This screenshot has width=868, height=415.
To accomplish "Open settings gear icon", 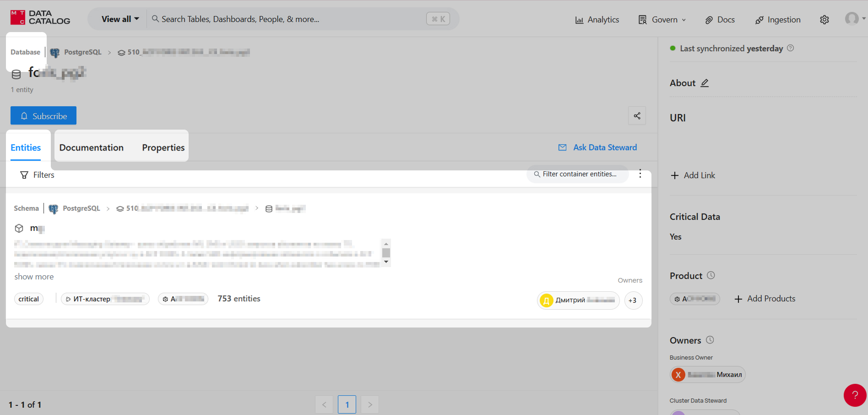I will tap(824, 20).
